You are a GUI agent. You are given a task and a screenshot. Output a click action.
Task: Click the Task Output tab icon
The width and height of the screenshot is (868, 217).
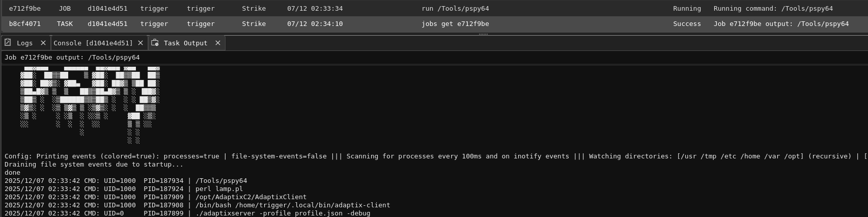pos(155,43)
